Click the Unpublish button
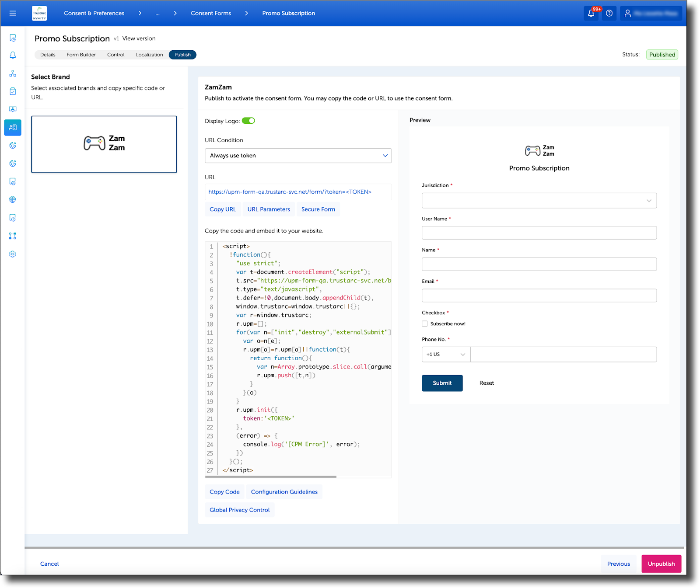 click(661, 564)
